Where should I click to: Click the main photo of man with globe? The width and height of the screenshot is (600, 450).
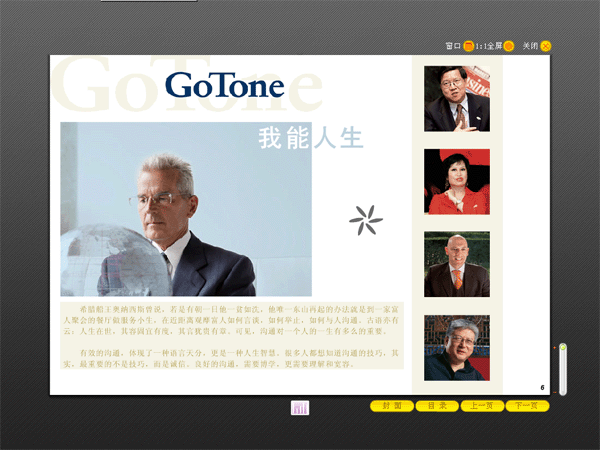pos(186,209)
